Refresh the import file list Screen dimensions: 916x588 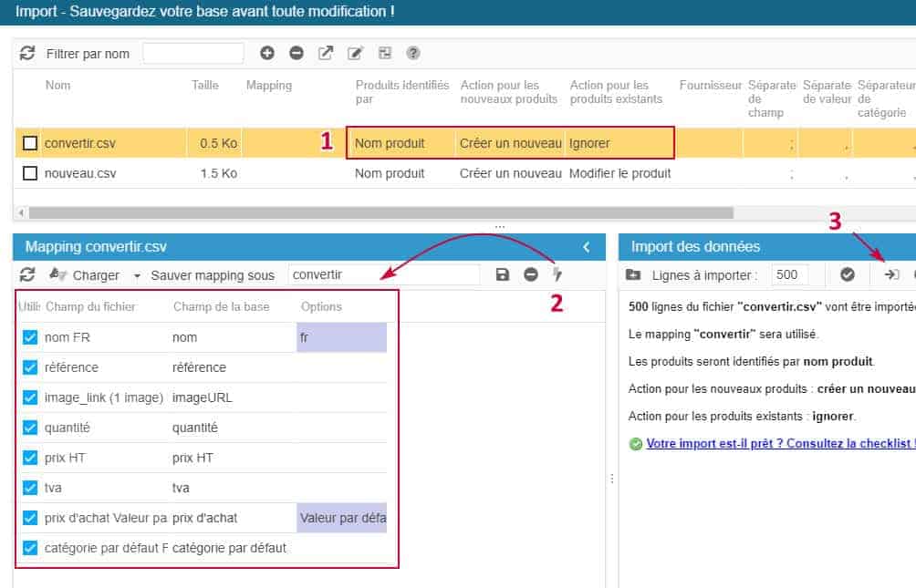coord(27,54)
